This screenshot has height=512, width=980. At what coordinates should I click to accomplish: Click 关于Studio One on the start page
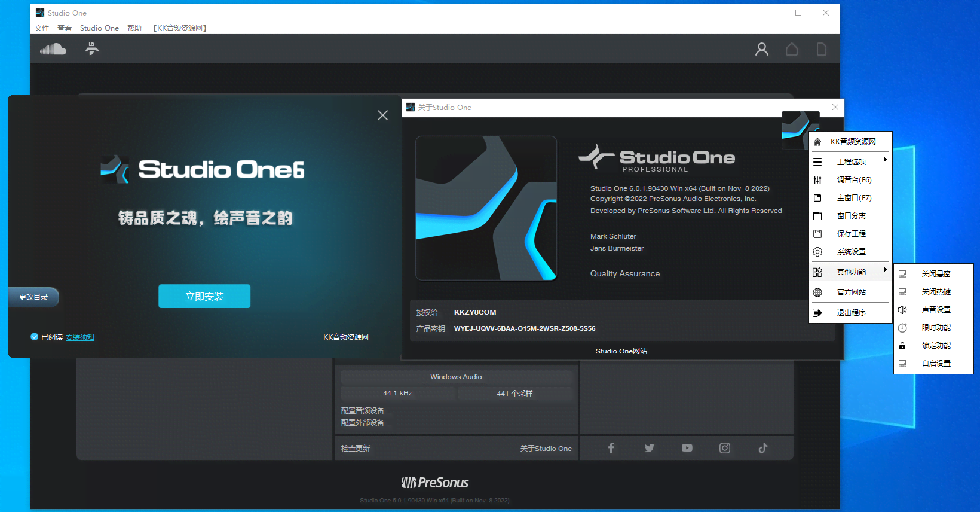coord(546,449)
